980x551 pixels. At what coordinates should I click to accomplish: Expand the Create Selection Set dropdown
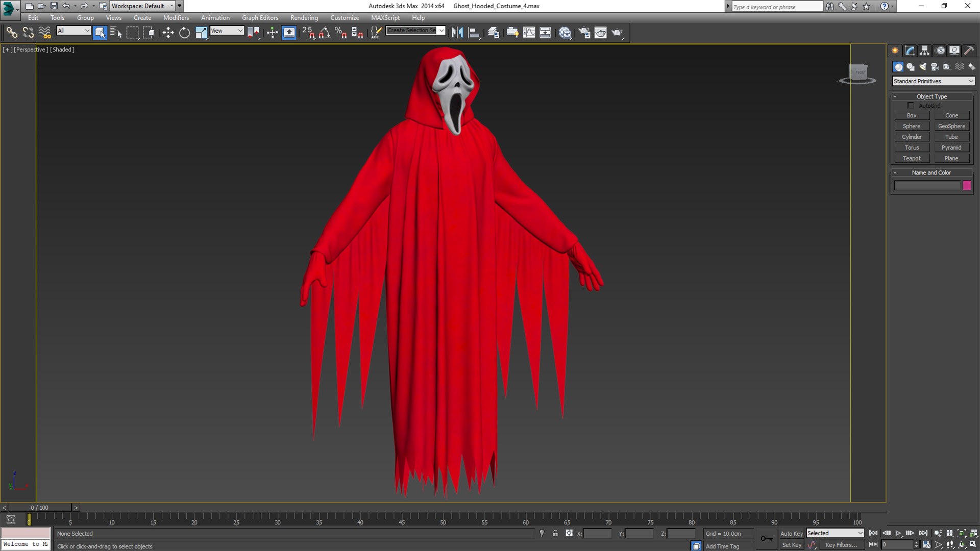[x=442, y=31]
